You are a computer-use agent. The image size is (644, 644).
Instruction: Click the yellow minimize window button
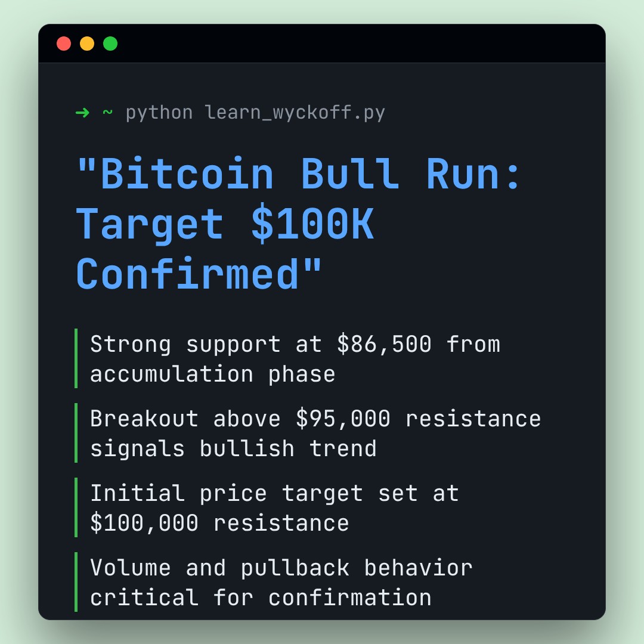tap(87, 44)
